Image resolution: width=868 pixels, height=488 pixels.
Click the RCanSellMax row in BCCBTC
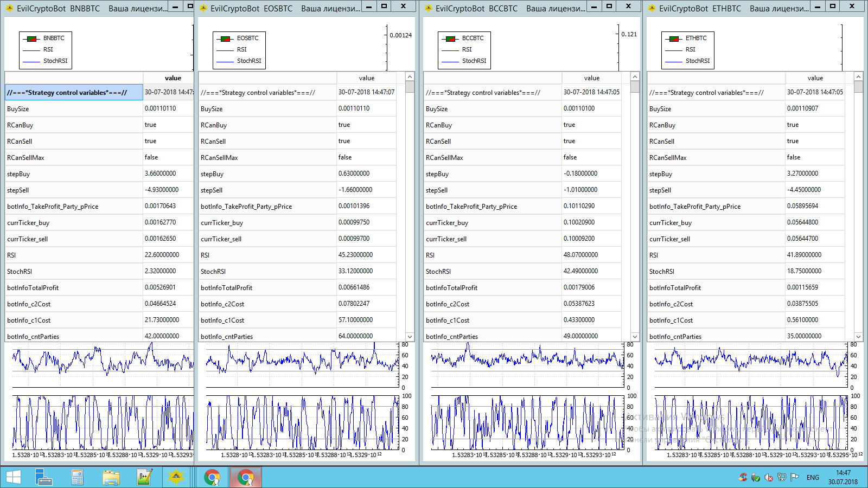click(x=522, y=157)
